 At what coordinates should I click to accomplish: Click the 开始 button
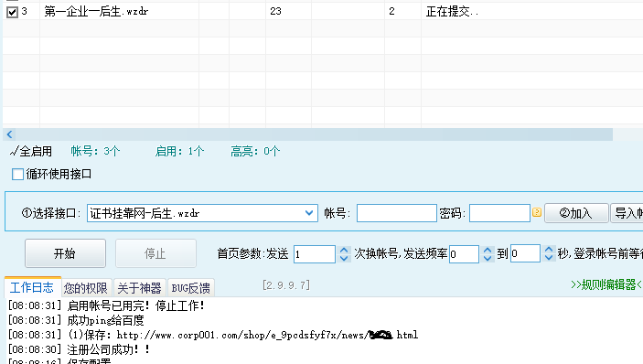(65, 253)
